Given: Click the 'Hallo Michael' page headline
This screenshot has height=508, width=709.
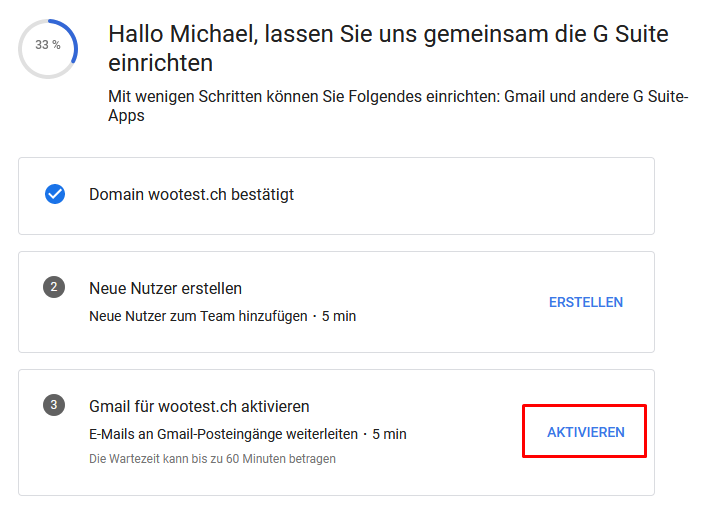Looking at the screenshot, I should (388, 48).
